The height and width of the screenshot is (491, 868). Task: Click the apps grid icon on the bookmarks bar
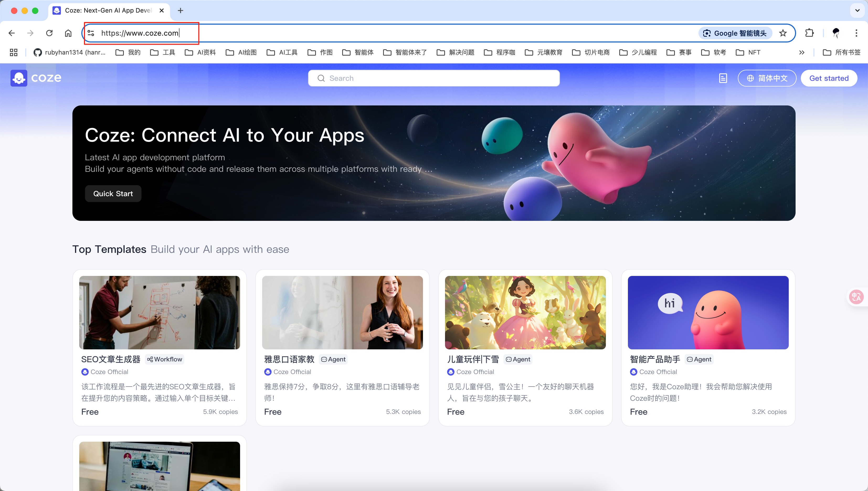[x=13, y=52]
